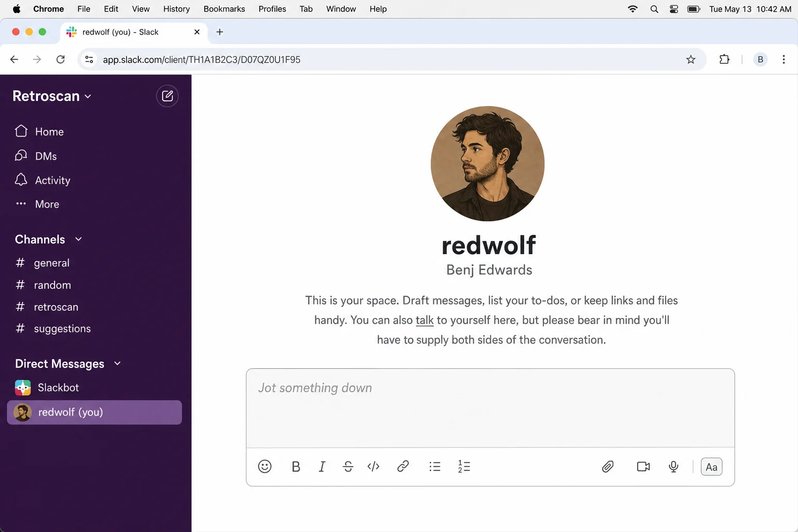Check the Wi-Fi status icon

tap(633, 9)
